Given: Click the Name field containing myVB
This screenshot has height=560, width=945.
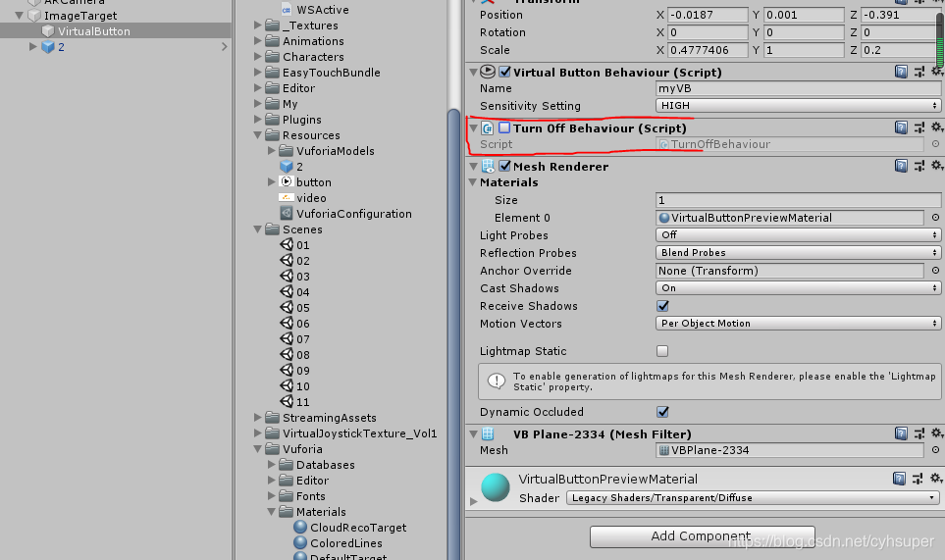Looking at the screenshot, I should [798, 88].
